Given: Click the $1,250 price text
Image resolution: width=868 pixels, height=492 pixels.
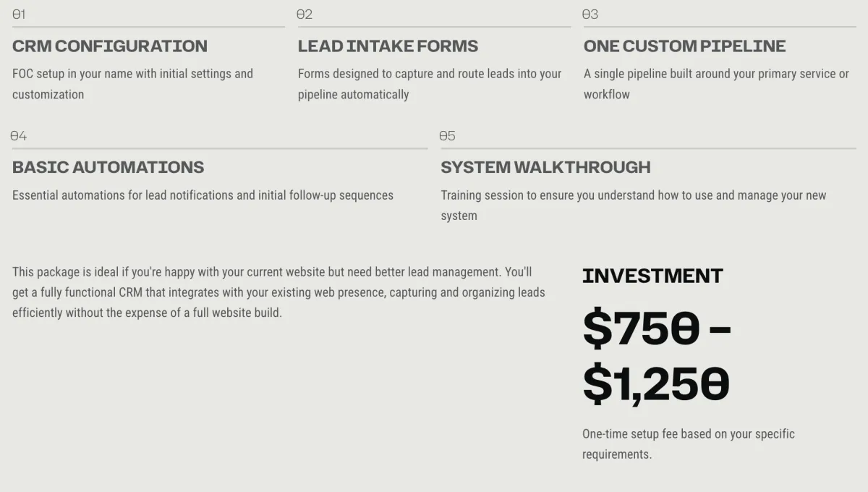Looking at the screenshot, I should pyautogui.click(x=655, y=384).
